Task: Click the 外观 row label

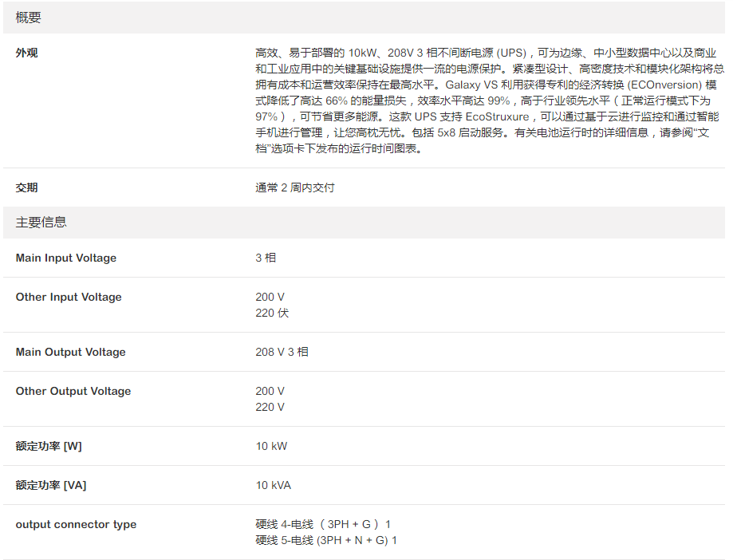Action: pos(26,53)
